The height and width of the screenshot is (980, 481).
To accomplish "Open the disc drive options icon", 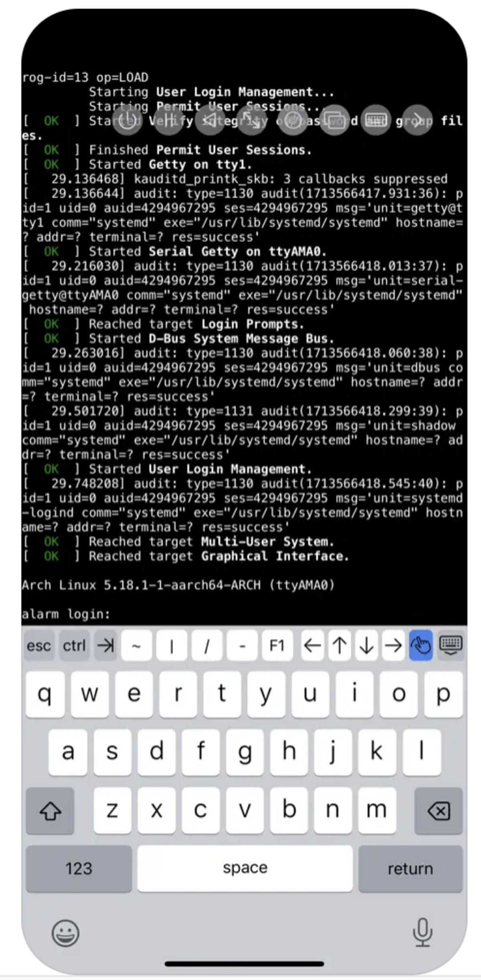I will pyautogui.click(x=293, y=120).
